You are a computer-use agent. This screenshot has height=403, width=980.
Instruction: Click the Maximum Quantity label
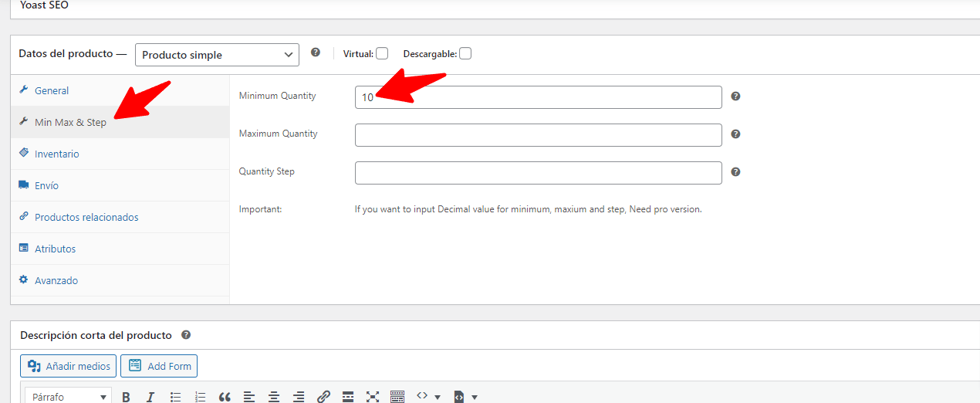coord(279,134)
